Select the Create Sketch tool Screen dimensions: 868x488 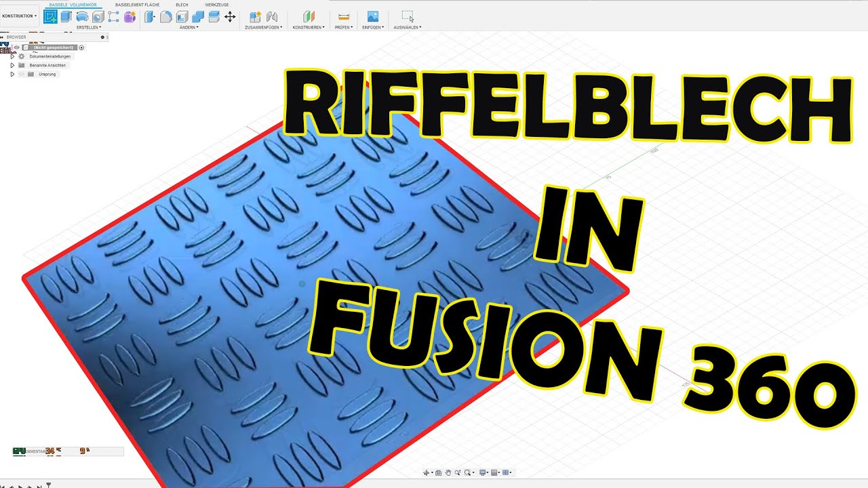pyautogui.click(x=50, y=16)
